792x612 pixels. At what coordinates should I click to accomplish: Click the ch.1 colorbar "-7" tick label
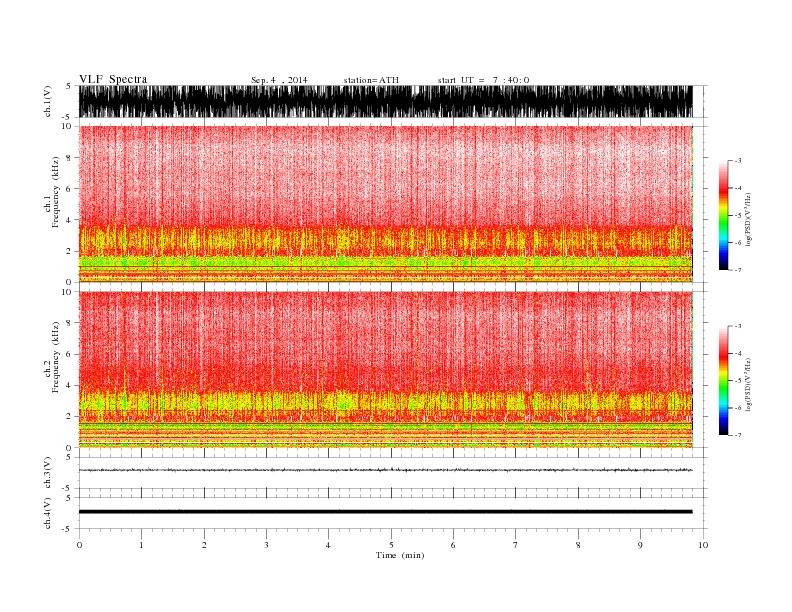coord(738,270)
